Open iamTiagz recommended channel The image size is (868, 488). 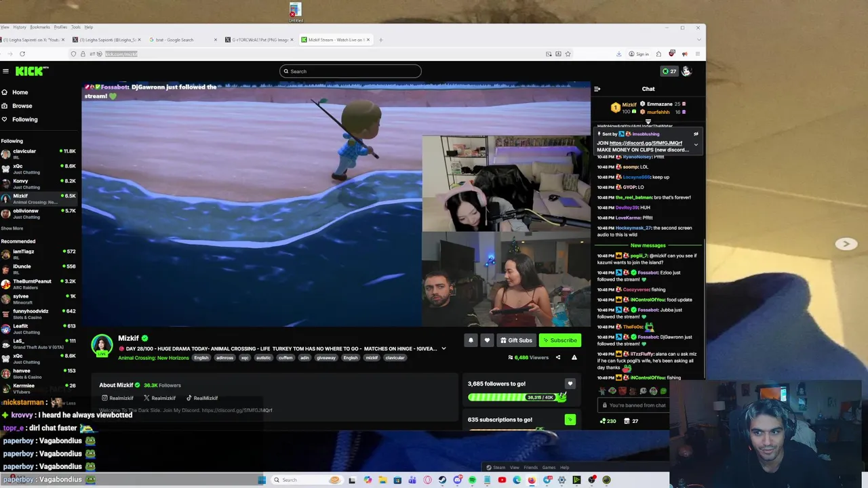[39, 254]
